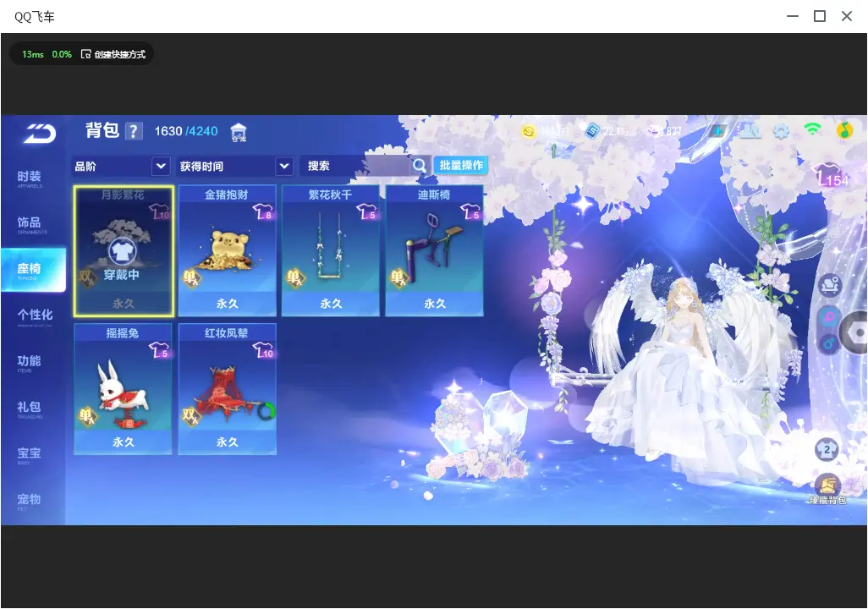This screenshot has height=609, width=868.
Task: Open the sofa seat settings icon
Action: (829, 286)
